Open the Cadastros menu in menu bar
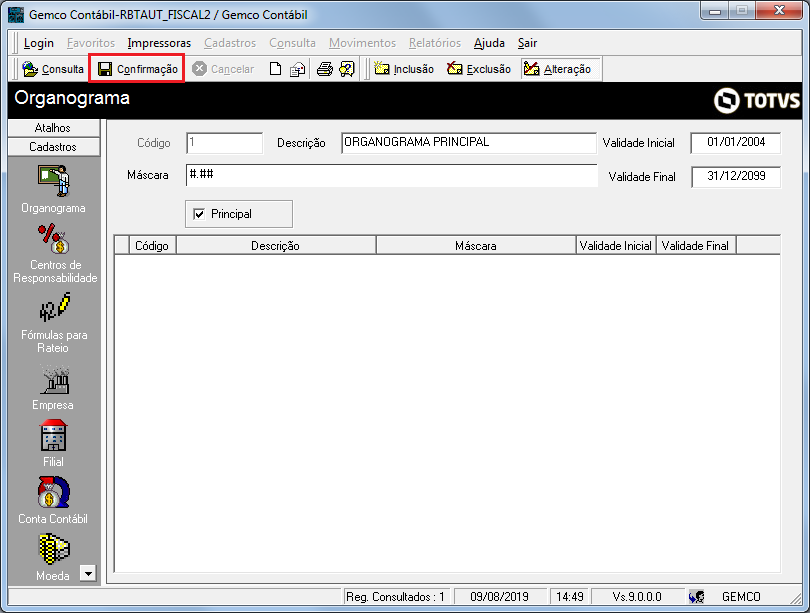812x613 pixels. pyautogui.click(x=230, y=43)
